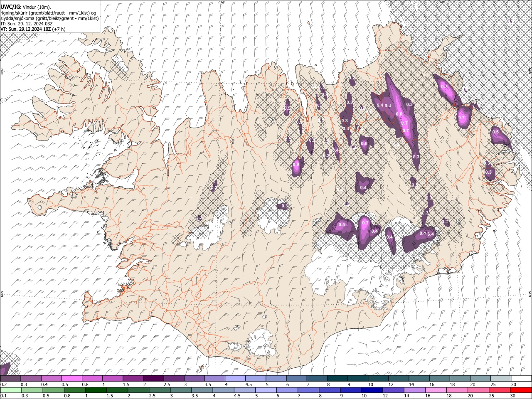Select the dark teal swatch labeled 8 in the purple legend row
532x399 pixels.
337,379
